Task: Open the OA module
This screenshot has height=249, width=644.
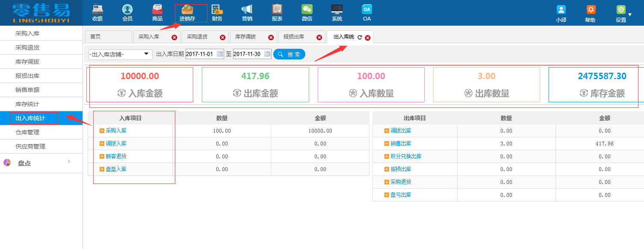Action: 366,13
